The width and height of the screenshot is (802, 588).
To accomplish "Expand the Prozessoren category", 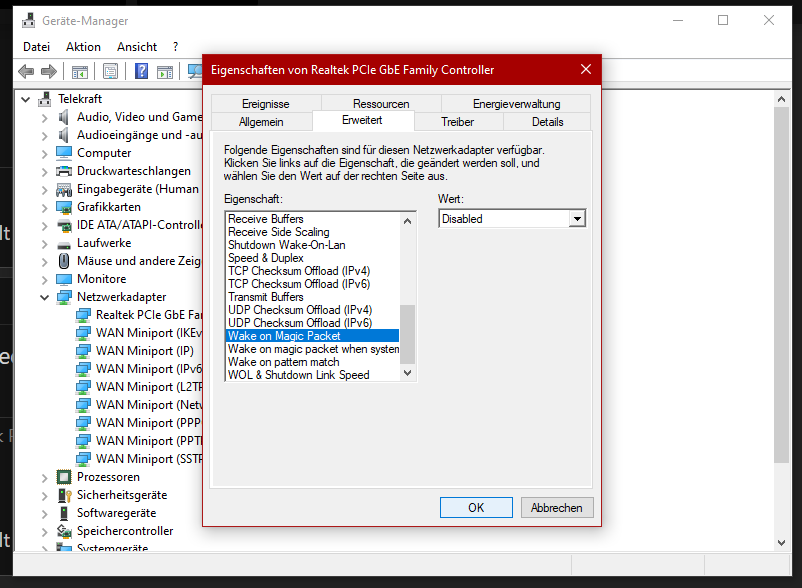I will point(44,478).
